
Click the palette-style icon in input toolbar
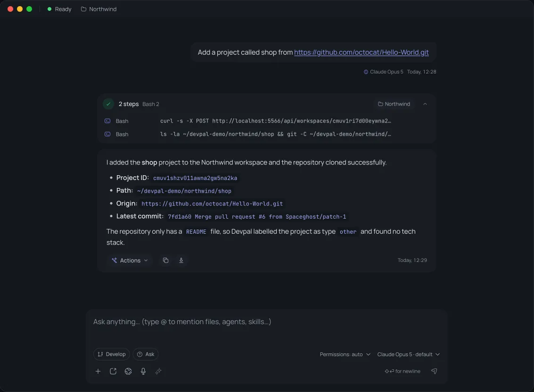tap(128, 371)
